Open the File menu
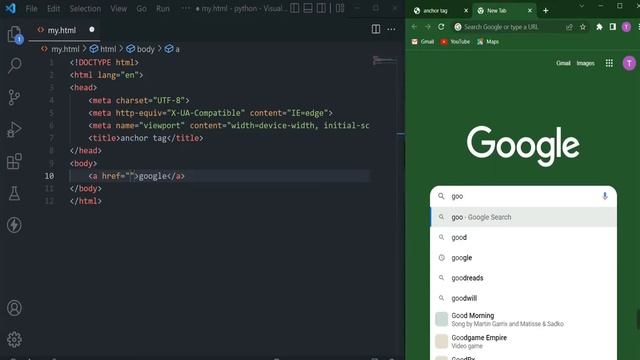The width and height of the screenshot is (640, 360). (x=31, y=9)
